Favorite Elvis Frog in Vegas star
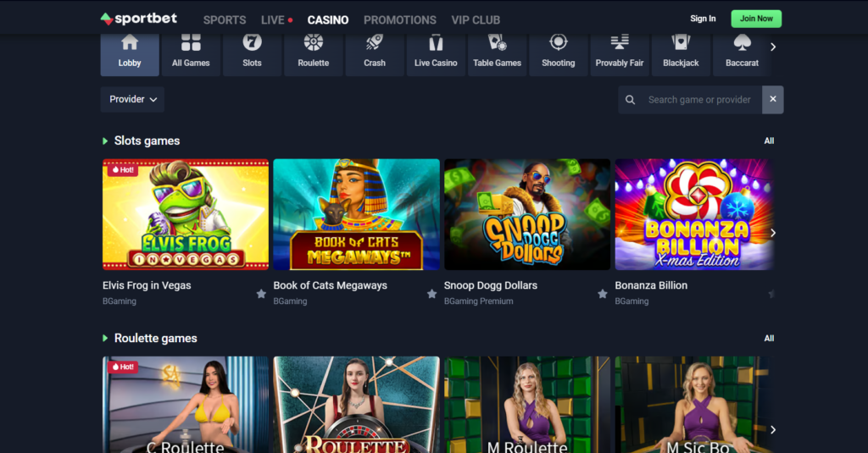Viewport: 868px width, 453px height. click(x=261, y=294)
